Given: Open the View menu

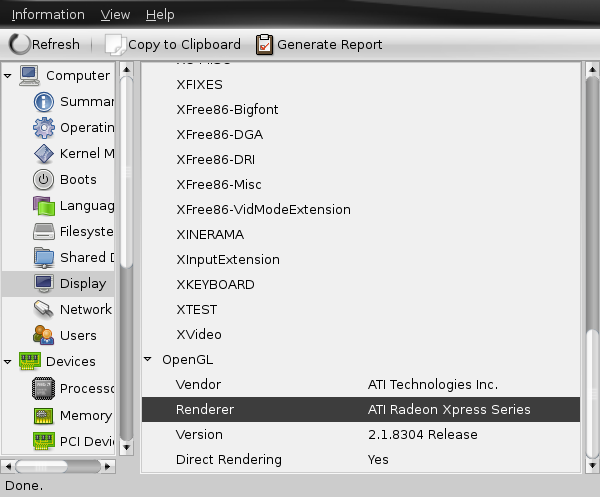Looking at the screenshot, I should (115, 15).
